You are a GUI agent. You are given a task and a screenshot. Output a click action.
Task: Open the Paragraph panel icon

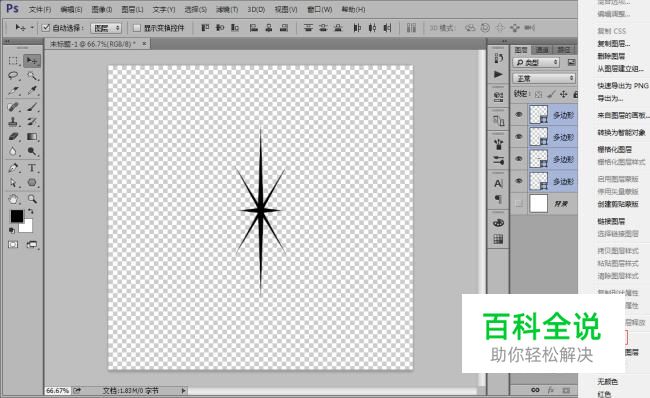[x=498, y=199]
